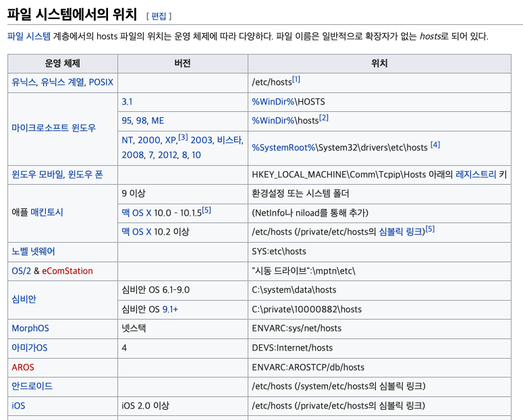Open the 2000 version link
523x420 pixels.
tap(148, 140)
